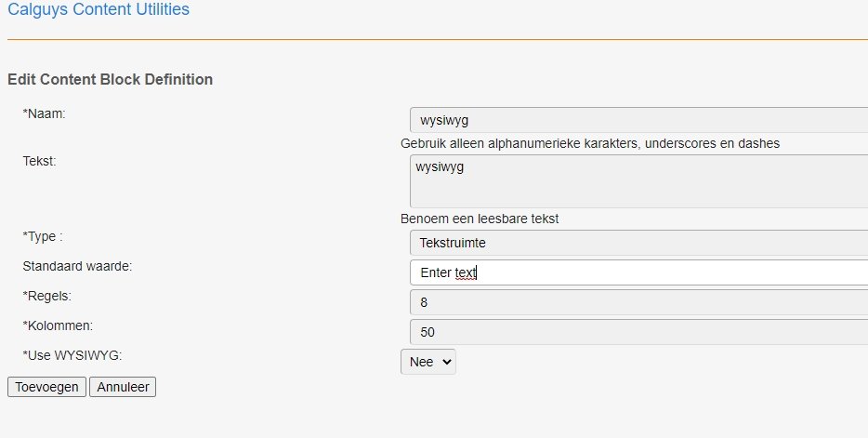
Task: Click the Standaard waarde text input
Action: pos(638,272)
